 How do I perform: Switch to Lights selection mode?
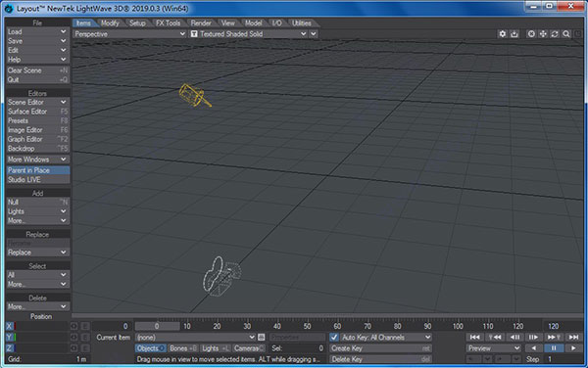point(216,348)
